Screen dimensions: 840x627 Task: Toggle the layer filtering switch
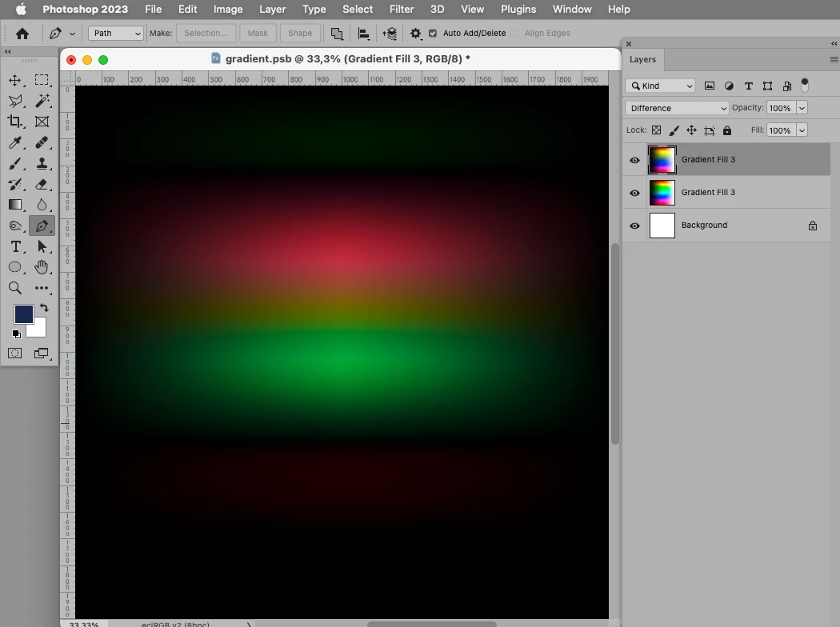point(805,85)
